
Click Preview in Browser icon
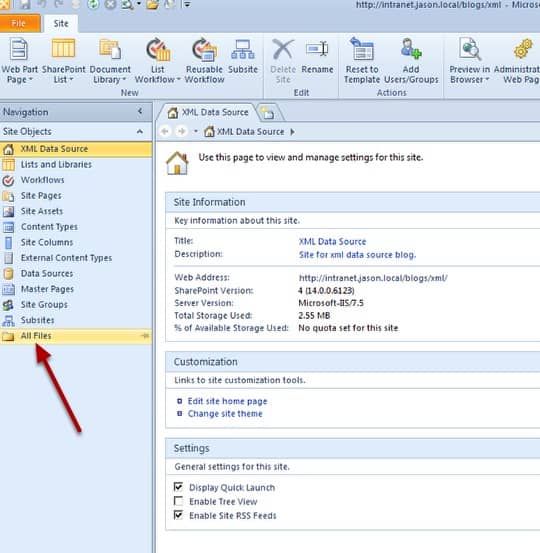point(469,49)
